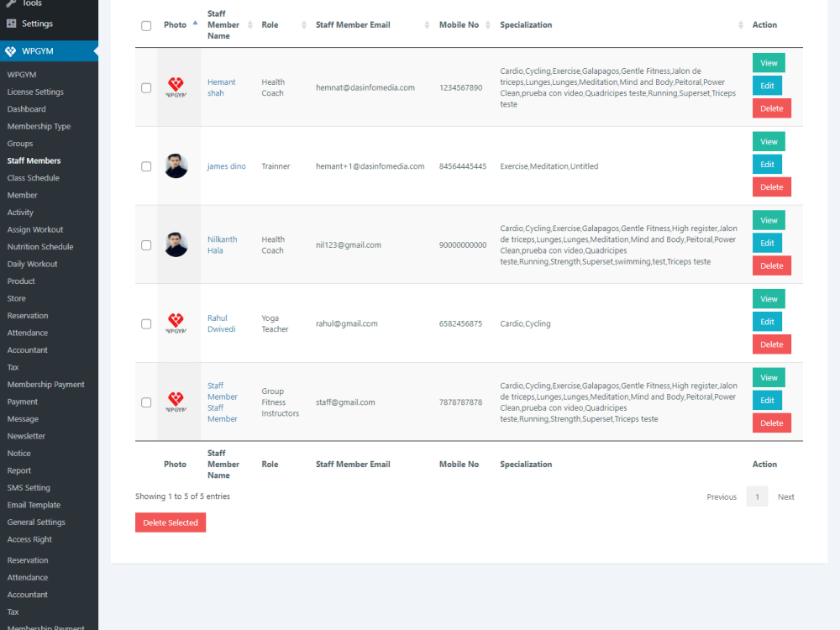Tick the checkbox for Rahul Dwivedi
840x630 pixels.
click(x=146, y=324)
